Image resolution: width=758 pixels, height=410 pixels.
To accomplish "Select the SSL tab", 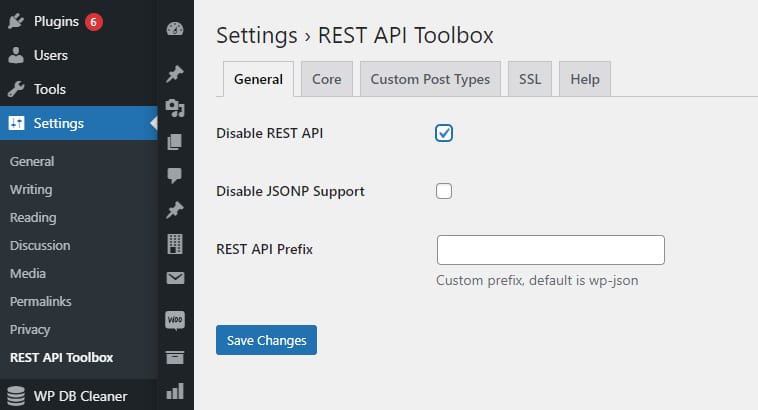I will 530,79.
